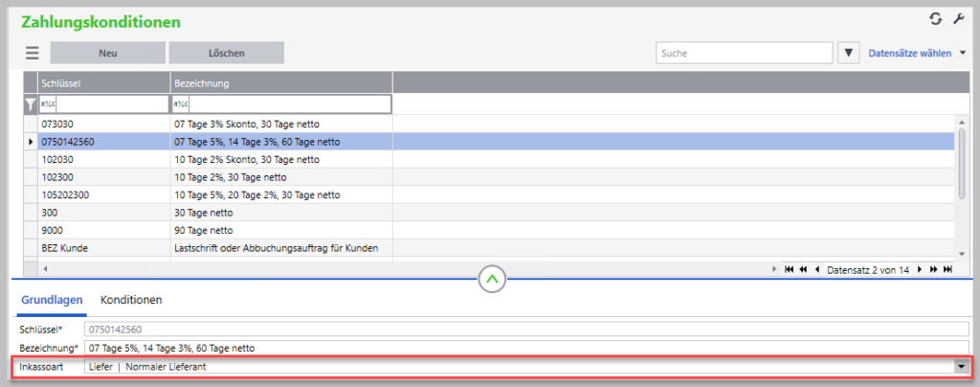Open the hamburger menu beside Neu
980x387 pixels.
pos(32,54)
